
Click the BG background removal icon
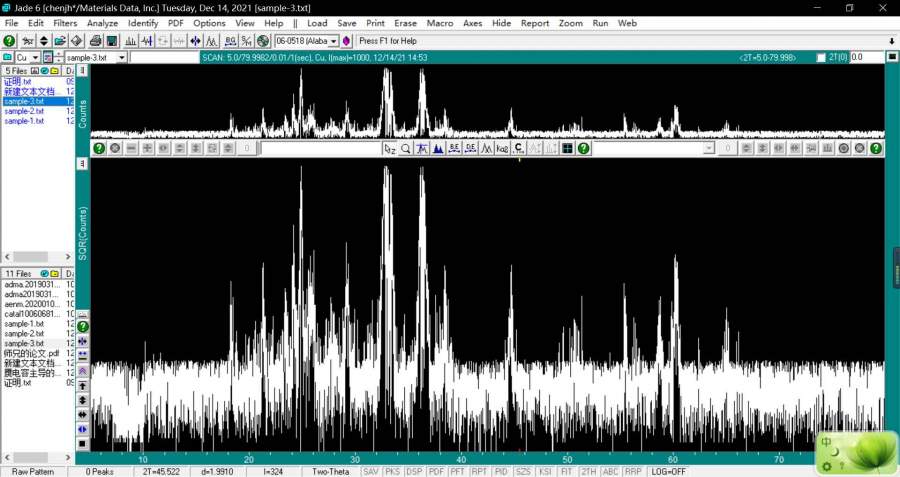(231, 41)
